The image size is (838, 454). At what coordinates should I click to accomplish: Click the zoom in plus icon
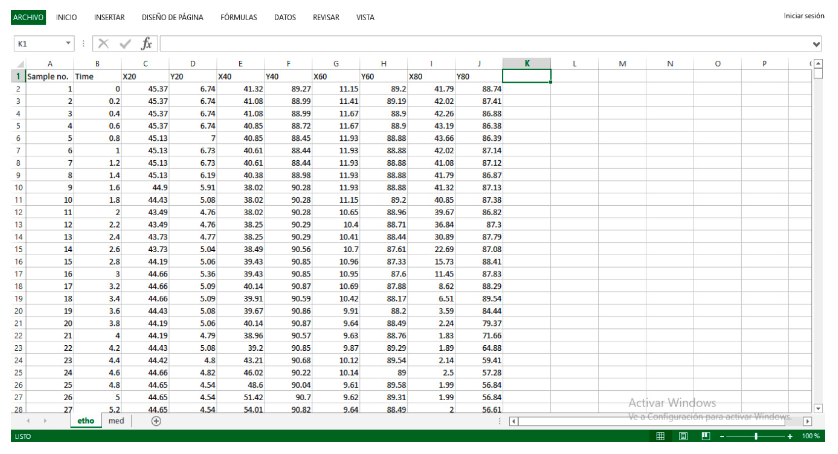pyautogui.click(x=790, y=437)
